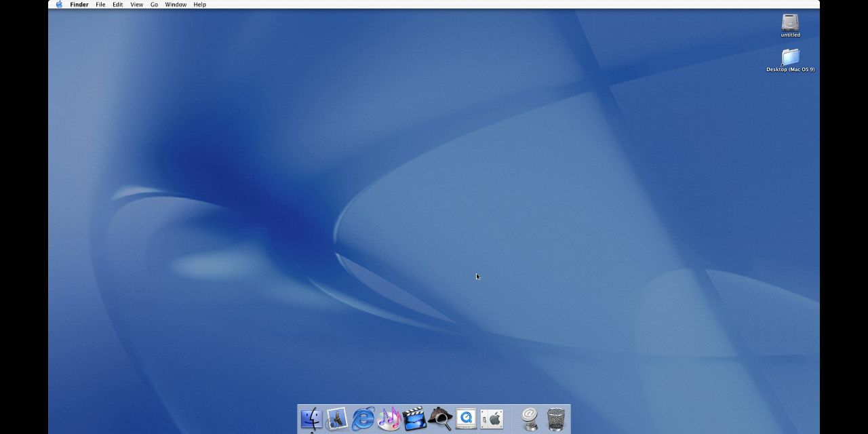
Task: Open the Help menu
Action: (199, 4)
